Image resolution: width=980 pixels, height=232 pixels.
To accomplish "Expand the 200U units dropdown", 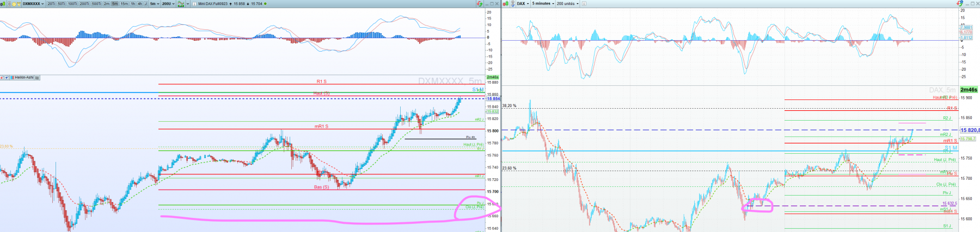I will (x=168, y=3).
